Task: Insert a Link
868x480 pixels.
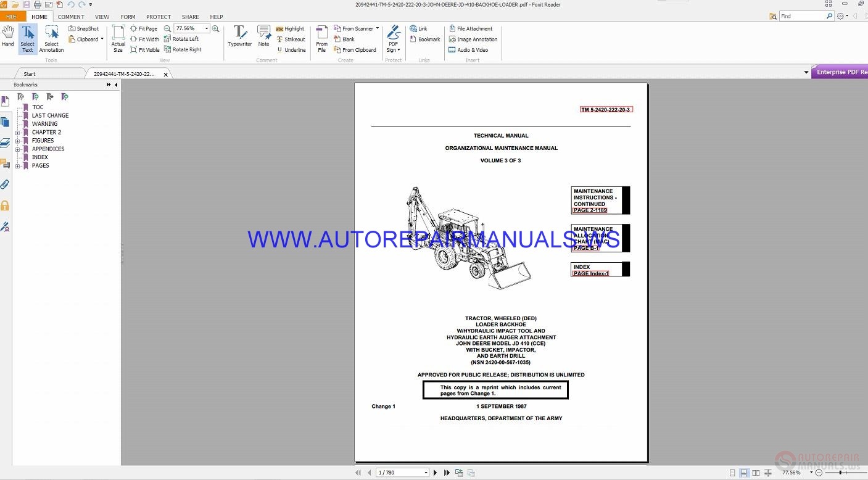Action: point(418,28)
